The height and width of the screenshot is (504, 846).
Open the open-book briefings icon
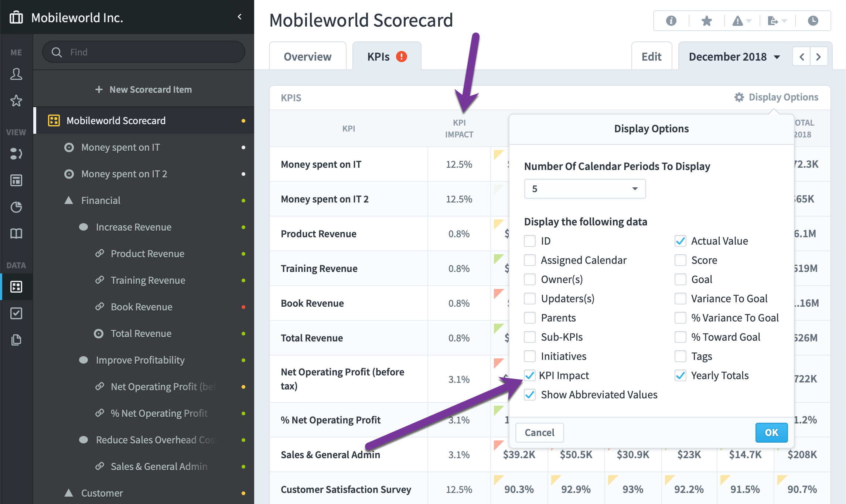[x=16, y=234]
